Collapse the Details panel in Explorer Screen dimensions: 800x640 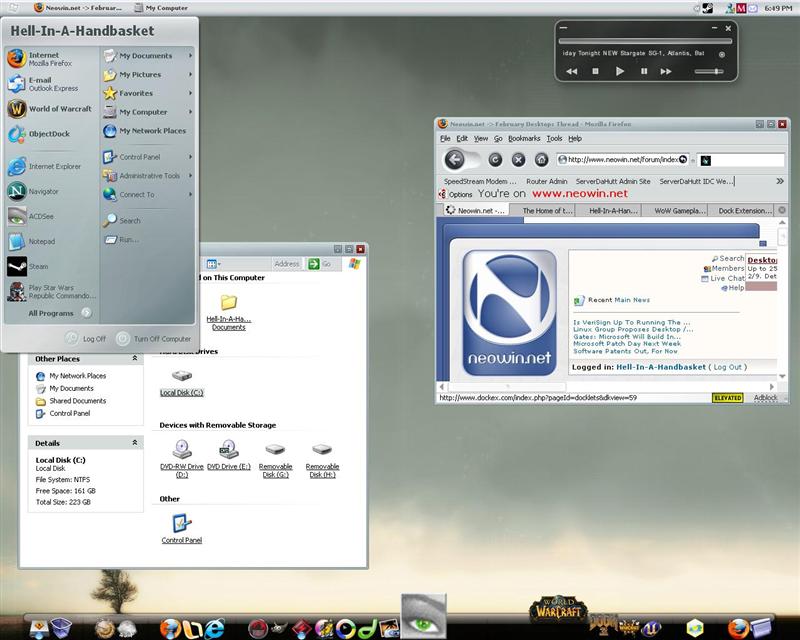point(134,442)
